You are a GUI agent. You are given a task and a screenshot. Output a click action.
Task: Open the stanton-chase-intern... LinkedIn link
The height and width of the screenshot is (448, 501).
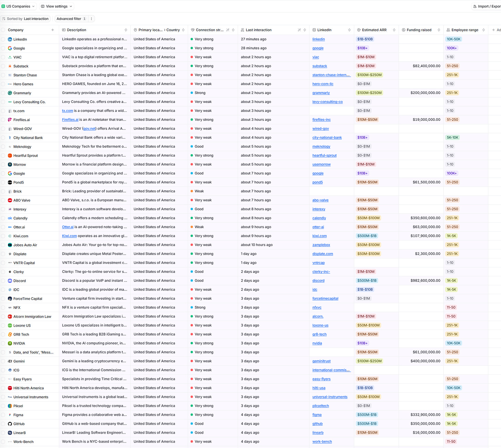click(x=332, y=75)
